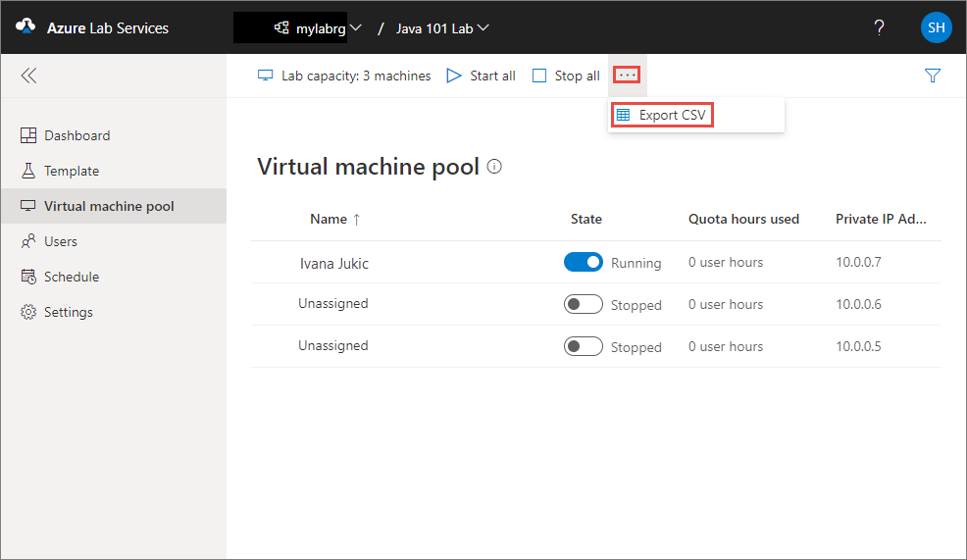967x560 pixels.
Task: Click the Stop all square icon
Action: [539, 76]
